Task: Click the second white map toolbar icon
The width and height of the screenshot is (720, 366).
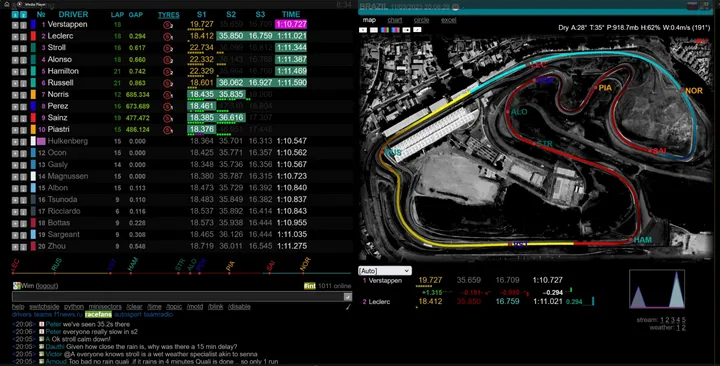Action: 374,30
